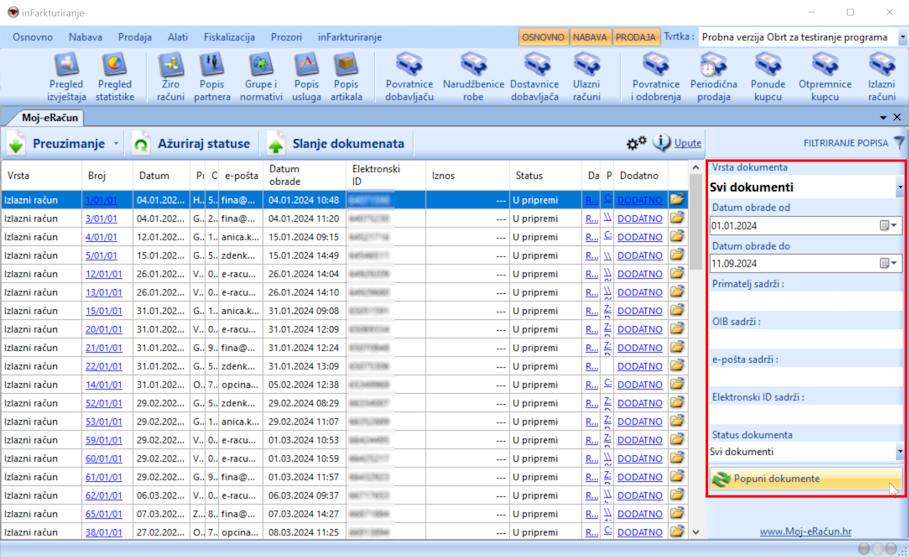
Task: Open folder icon in row 22/01/01
Action: click(677, 366)
